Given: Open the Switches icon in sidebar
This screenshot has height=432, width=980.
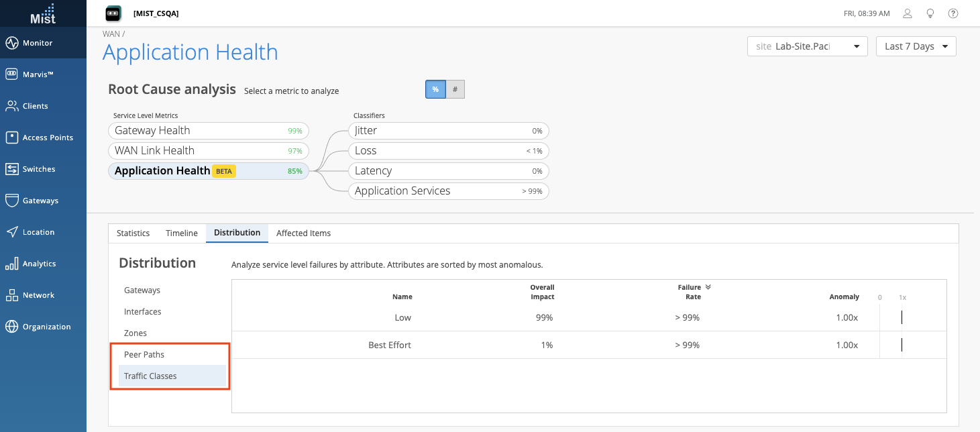Looking at the screenshot, I should point(11,169).
